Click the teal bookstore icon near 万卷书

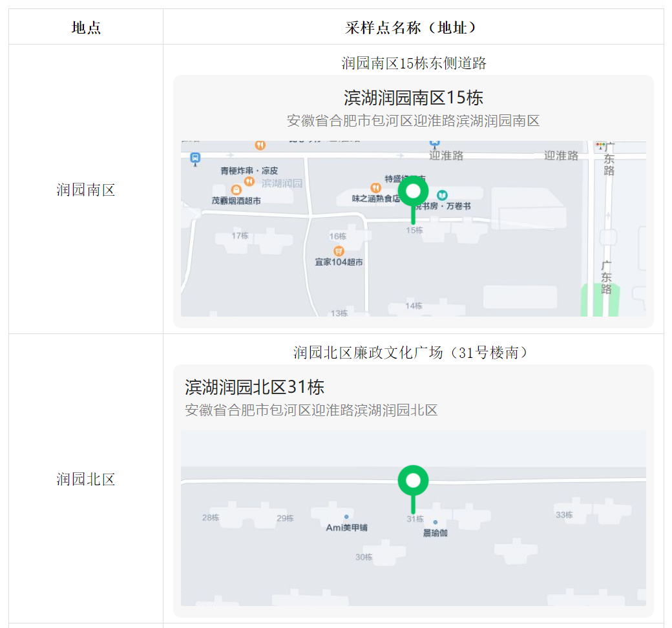[443, 194]
